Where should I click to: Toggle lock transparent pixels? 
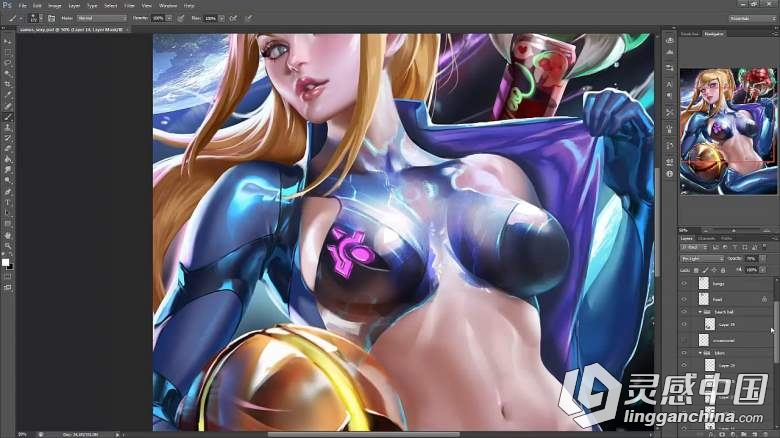point(696,270)
